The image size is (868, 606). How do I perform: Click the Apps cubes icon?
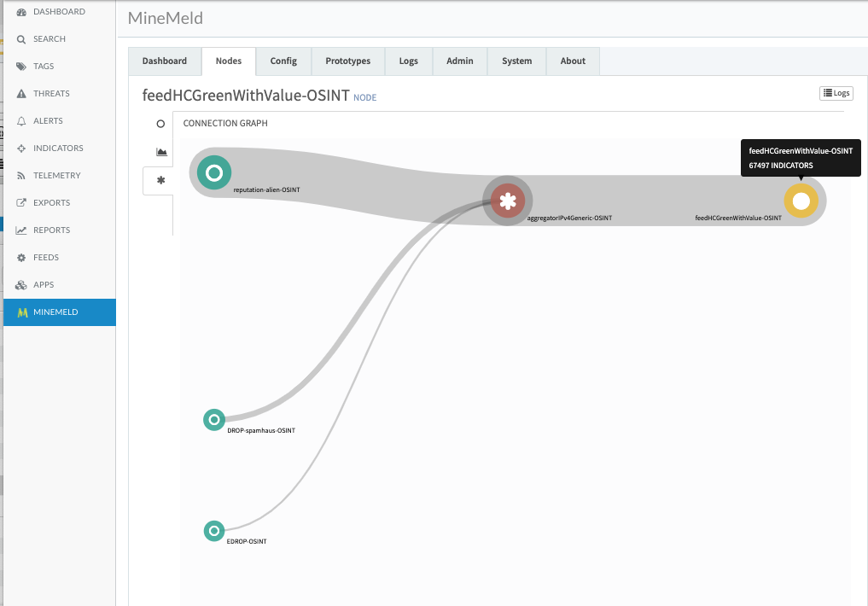tap(21, 285)
